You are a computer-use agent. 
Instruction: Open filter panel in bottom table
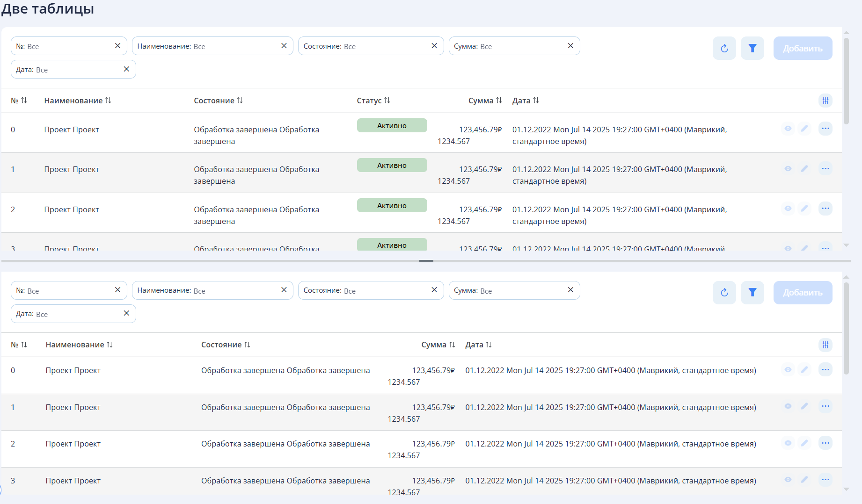[752, 293]
